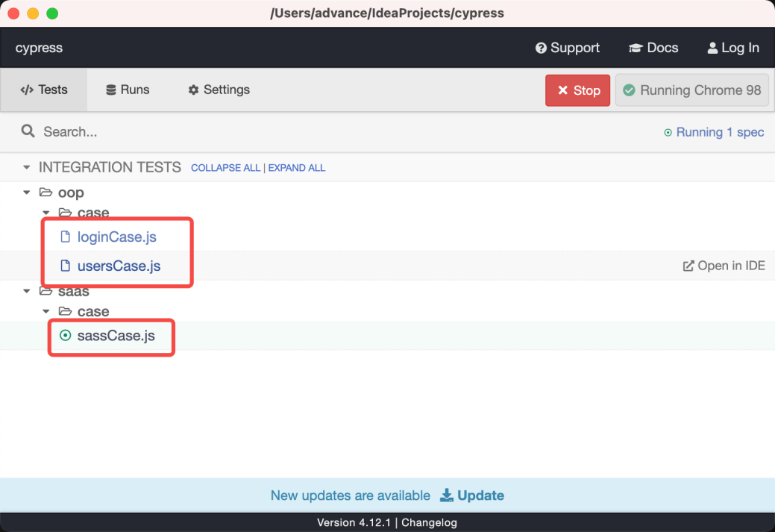Click the Open in IDE external link icon
775x532 pixels.
[x=688, y=266]
